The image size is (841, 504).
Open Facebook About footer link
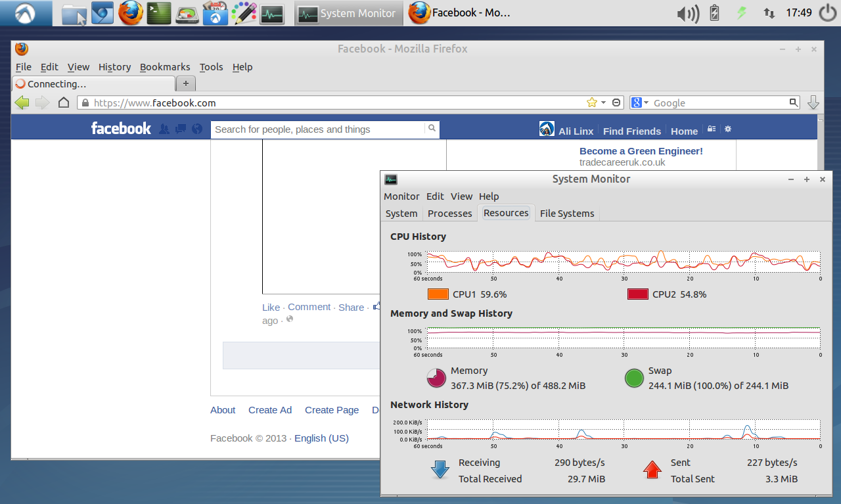click(x=223, y=410)
